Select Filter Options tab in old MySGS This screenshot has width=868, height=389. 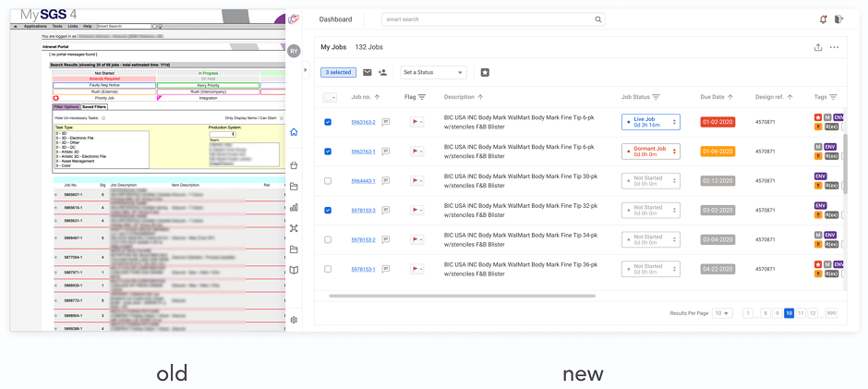tap(66, 107)
